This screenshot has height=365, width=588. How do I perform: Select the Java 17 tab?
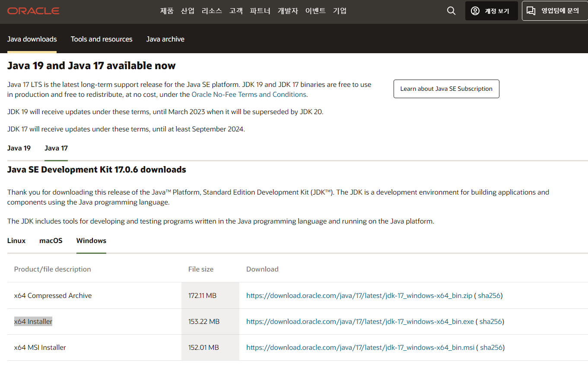(56, 148)
